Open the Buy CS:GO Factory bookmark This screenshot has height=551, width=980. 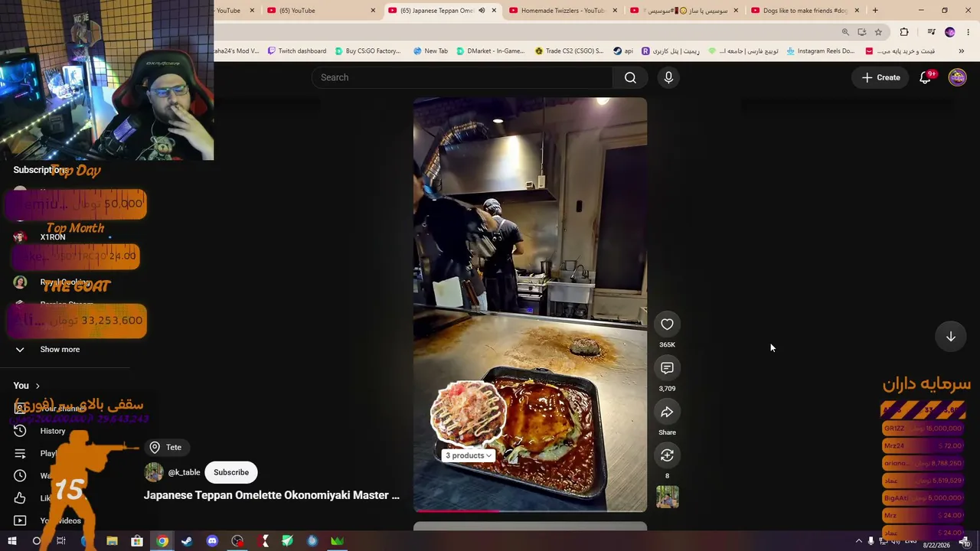pyautogui.click(x=367, y=51)
